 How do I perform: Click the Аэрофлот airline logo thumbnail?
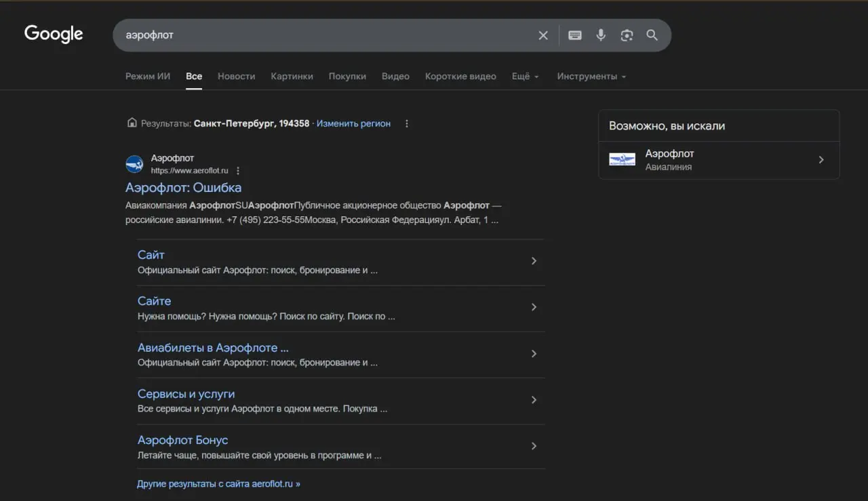[x=622, y=160]
